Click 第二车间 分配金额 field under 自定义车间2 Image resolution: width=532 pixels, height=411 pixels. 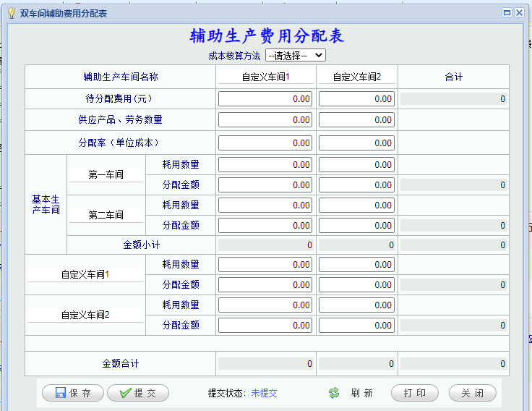click(356, 226)
